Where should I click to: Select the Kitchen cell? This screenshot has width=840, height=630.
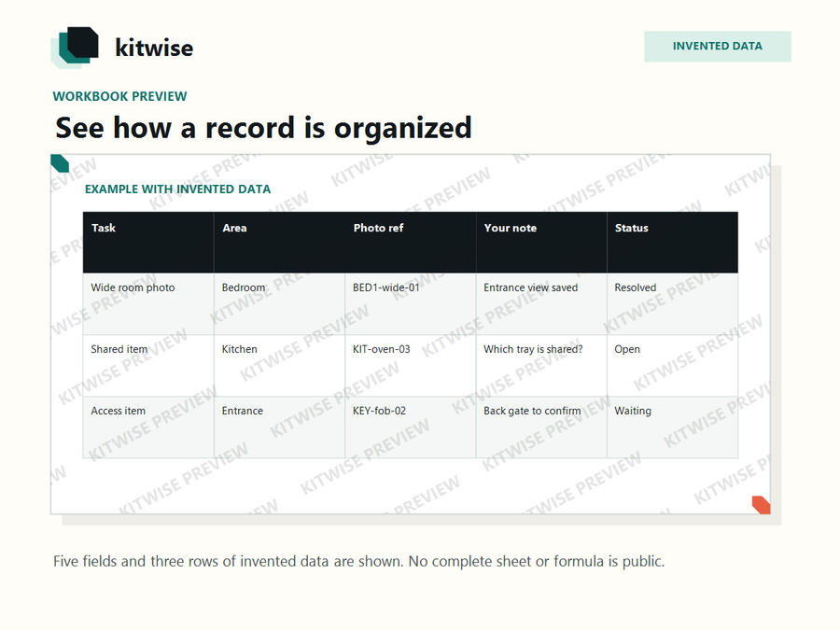tap(279, 365)
